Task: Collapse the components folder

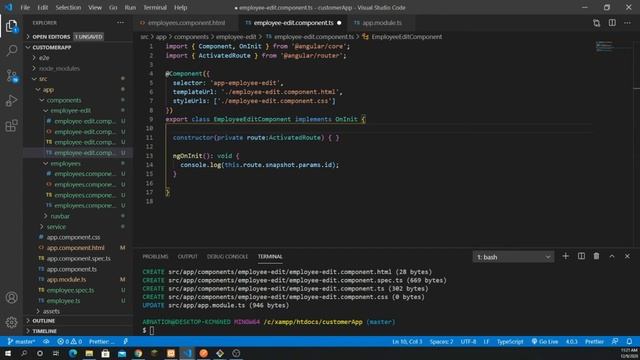Action: pyautogui.click(x=64, y=100)
